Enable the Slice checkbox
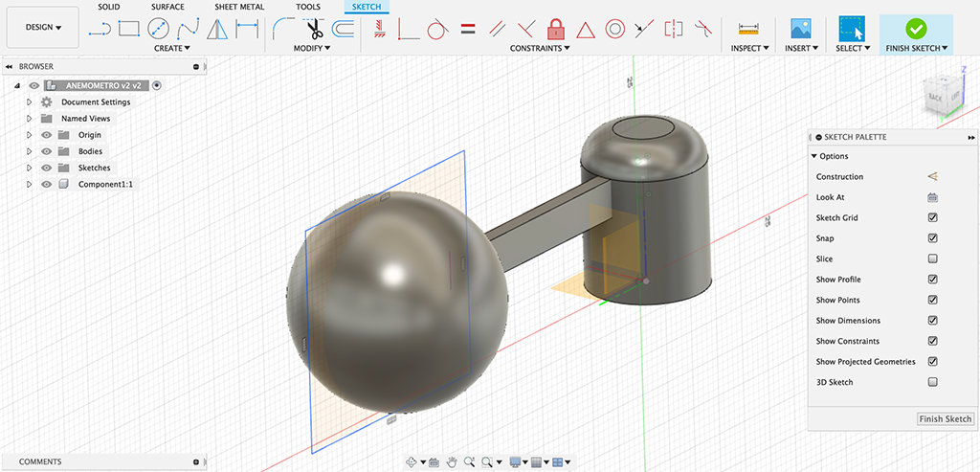Screen dimensions: 980x472 (x=932, y=258)
